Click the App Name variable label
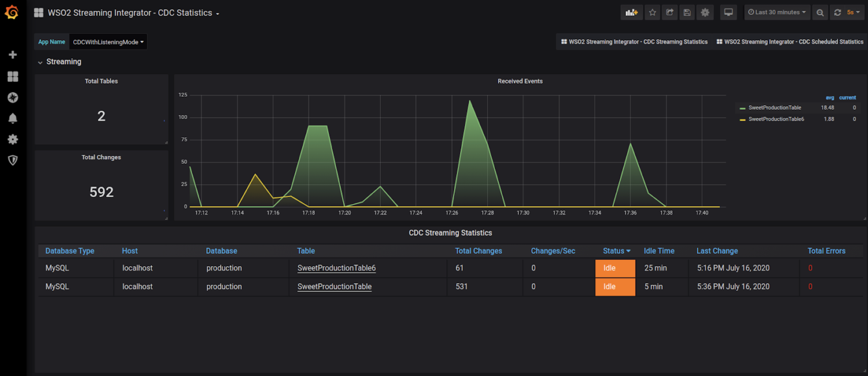 tap(51, 42)
